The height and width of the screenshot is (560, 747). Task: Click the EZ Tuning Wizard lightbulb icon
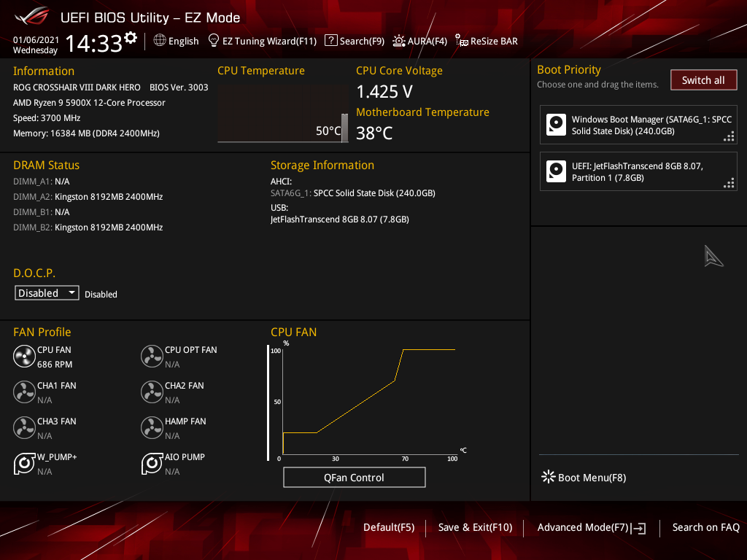[214, 41]
